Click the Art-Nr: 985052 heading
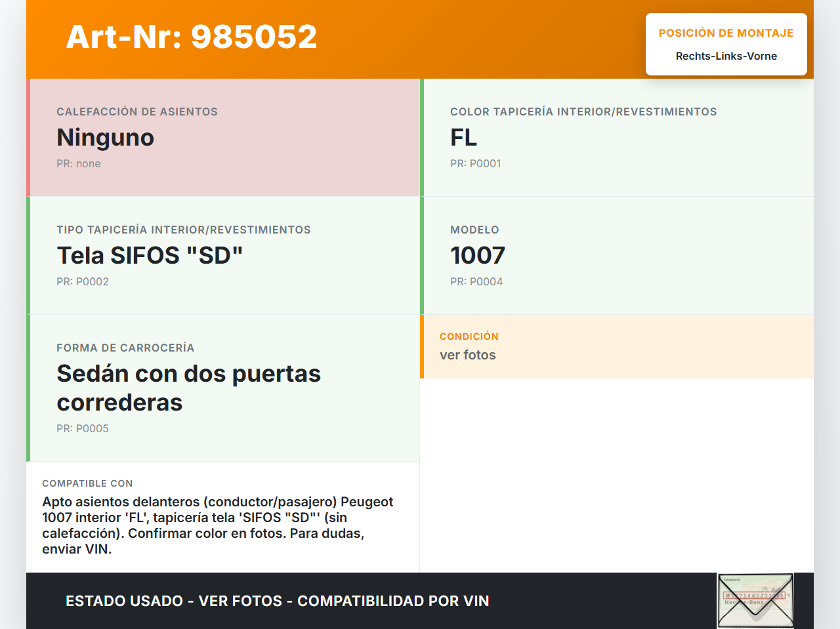840x629 pixels. (192, 37)
